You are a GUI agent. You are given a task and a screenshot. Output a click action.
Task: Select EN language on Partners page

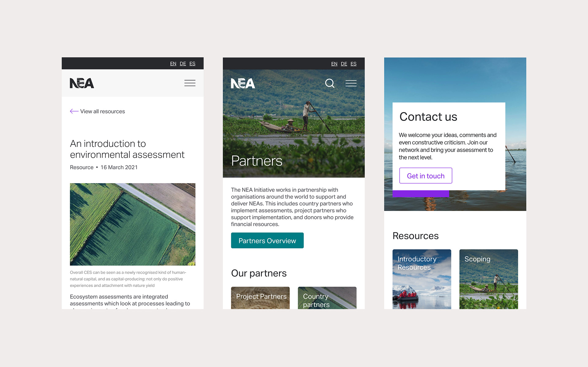pos(334,64)
